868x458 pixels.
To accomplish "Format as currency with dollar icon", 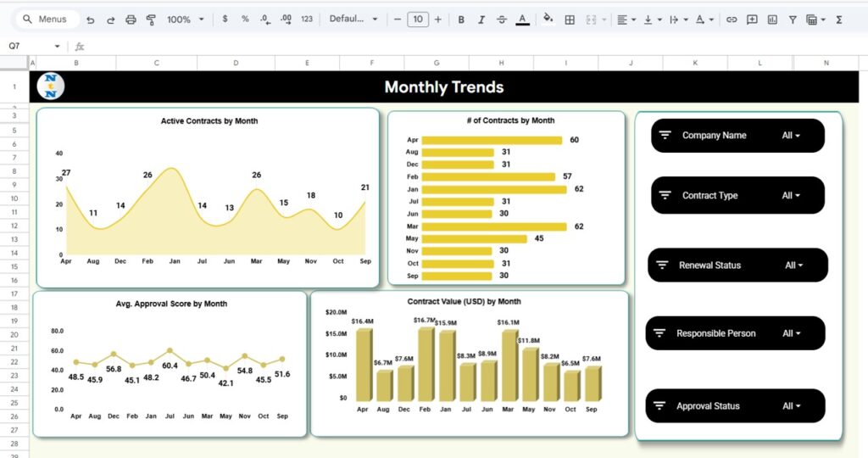I will pos(225,19).
